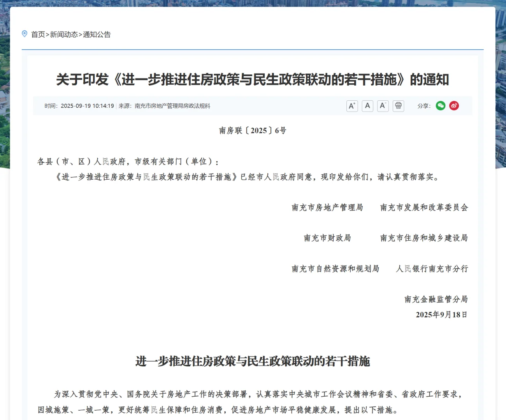
Task: Click the signatory 南充市发展和改革委员会
Action: click(x=424, y=208)
